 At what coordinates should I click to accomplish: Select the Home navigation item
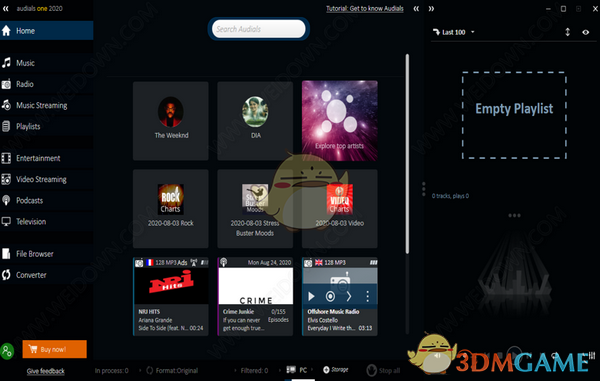pyautogui.click(x=46, y=31)
